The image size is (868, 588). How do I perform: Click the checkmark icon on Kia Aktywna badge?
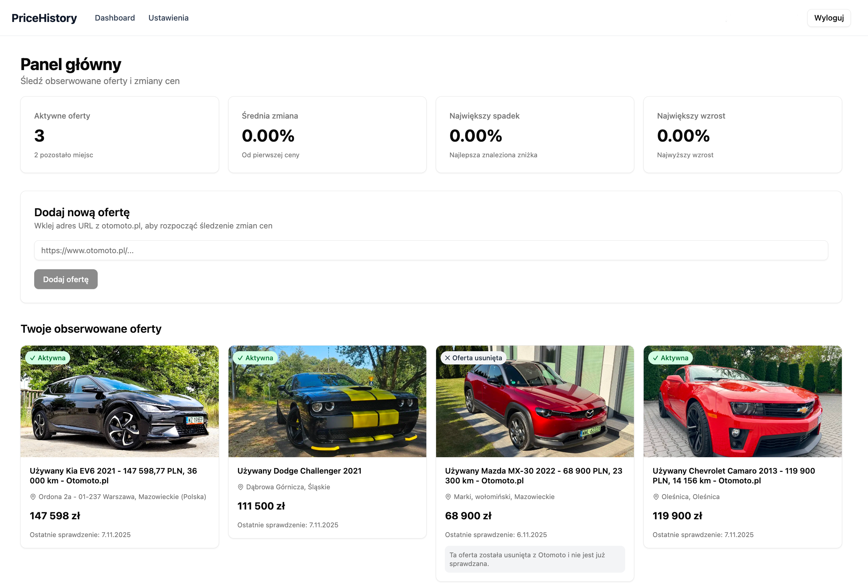[33, 358]
